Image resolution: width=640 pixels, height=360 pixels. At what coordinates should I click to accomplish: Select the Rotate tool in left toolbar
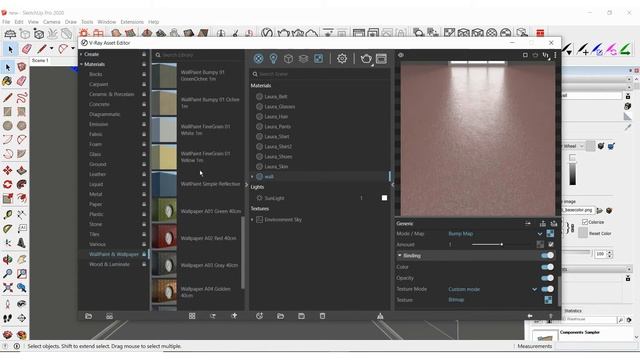7,184
